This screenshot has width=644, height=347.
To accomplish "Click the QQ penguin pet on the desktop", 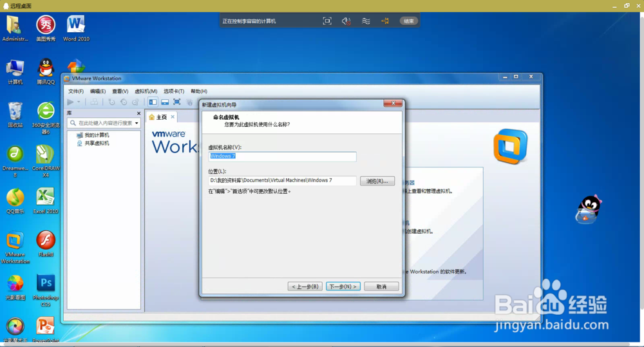I will (589, 209).
